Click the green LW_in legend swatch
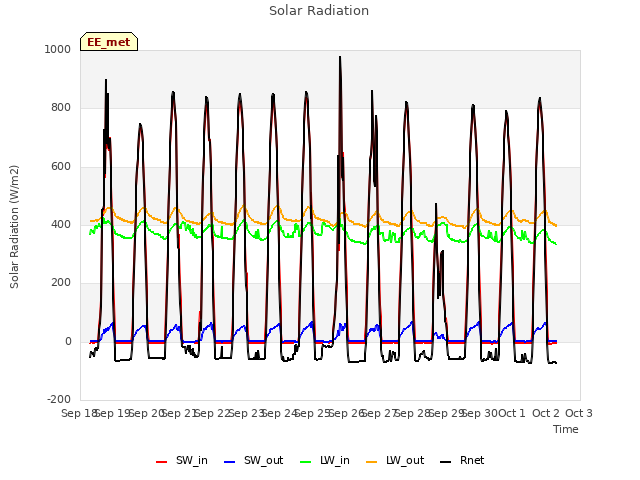Screen dimensions: 640x480 coord(306,462)
